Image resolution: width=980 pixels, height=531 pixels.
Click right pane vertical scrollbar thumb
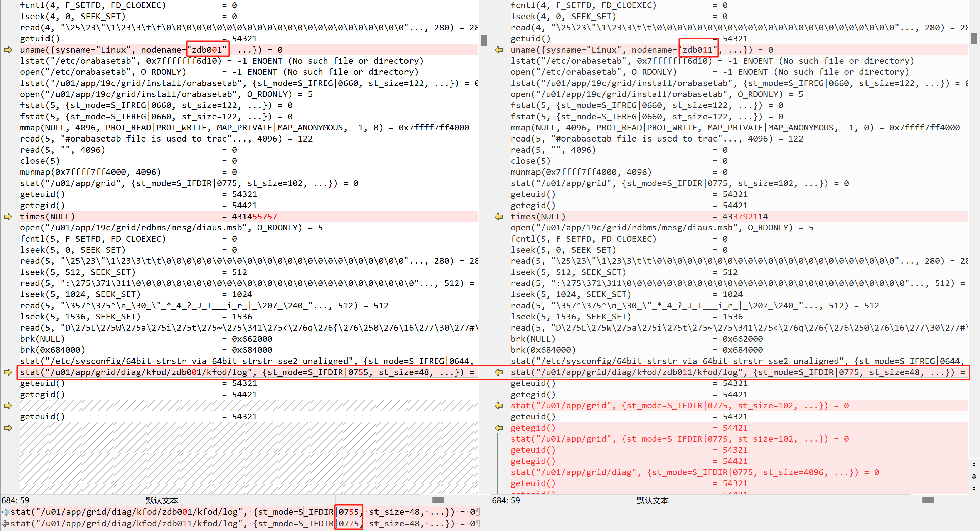tap(974, 38)
